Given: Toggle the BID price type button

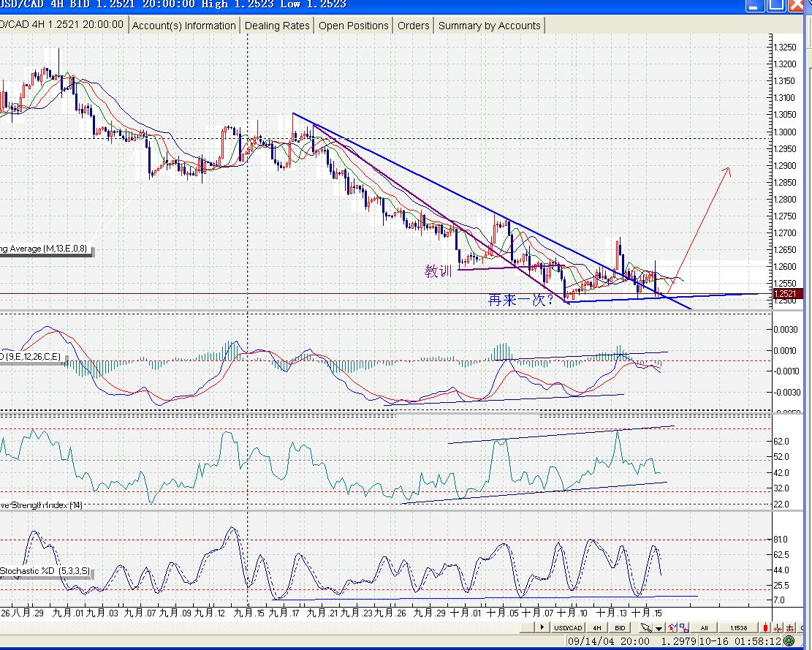Looking at the screenshot, I should point(619,628).
